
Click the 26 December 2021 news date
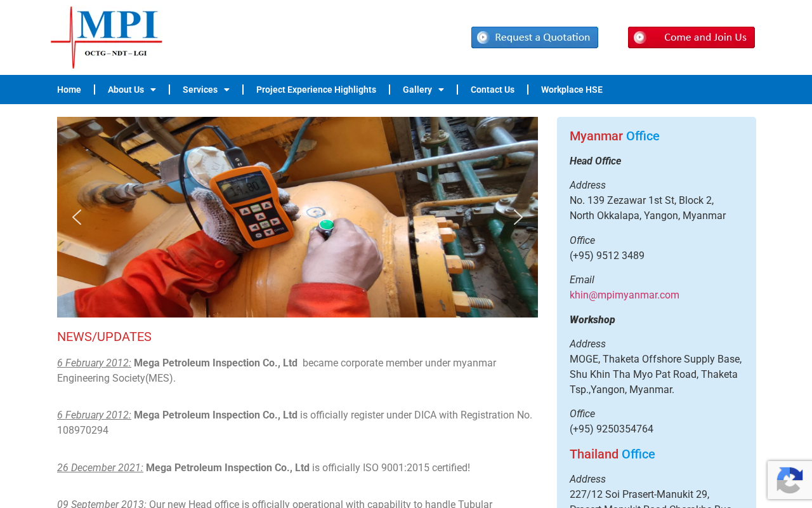point(100,468)
